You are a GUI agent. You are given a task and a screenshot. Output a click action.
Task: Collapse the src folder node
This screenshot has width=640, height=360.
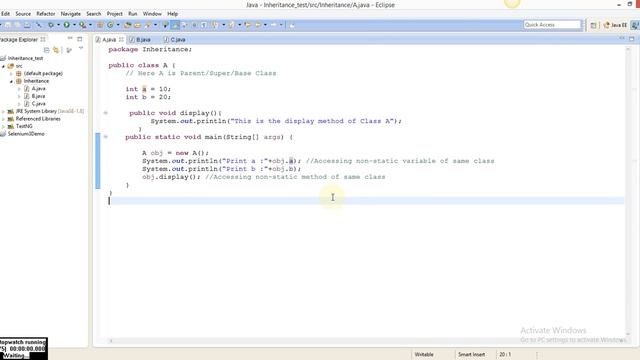click(4, 66)
